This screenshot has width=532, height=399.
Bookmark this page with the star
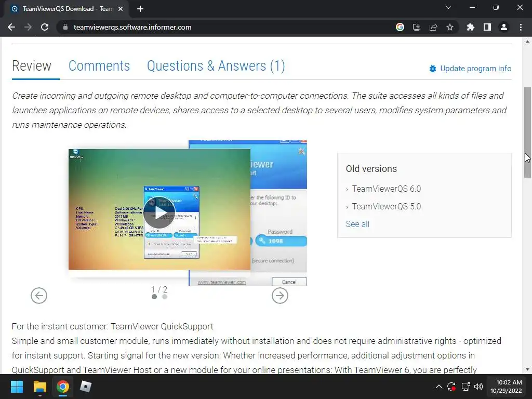pyautogui.click(x=450, y=27)
